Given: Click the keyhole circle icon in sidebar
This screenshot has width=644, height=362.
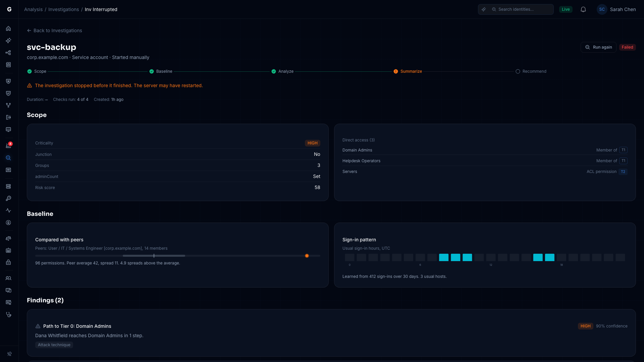Looking at the screenshot, I should point(8,223).
